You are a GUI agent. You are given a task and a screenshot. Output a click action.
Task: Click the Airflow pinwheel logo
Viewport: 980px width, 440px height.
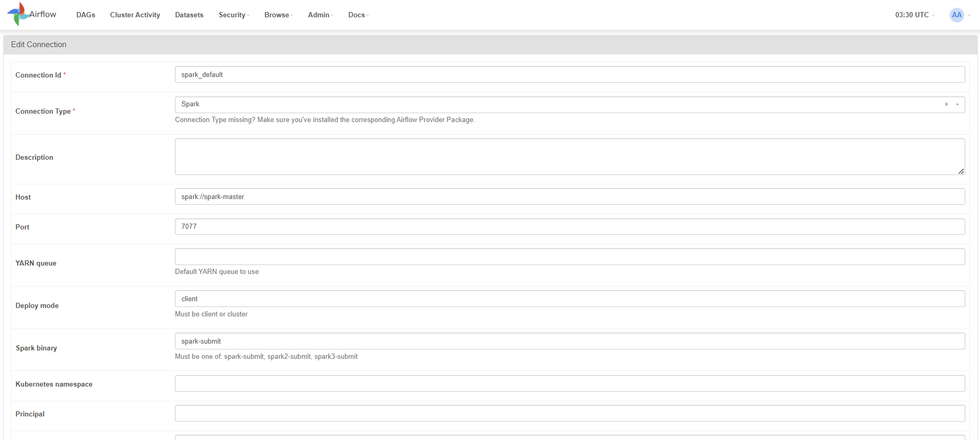pos(18,14)
